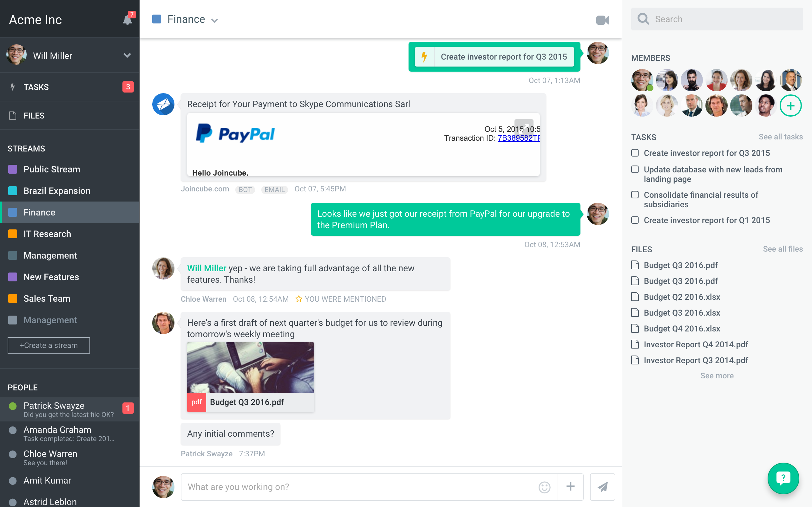The height and width of the screenshot is (507, 812).
Task: Click the emoji icon in message input
Action: click(544, 486)
